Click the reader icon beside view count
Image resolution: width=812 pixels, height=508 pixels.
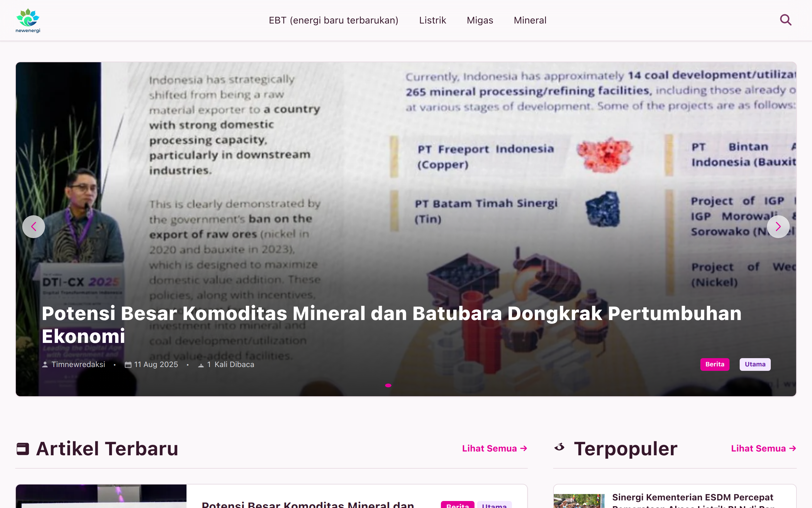coord(201,365)
